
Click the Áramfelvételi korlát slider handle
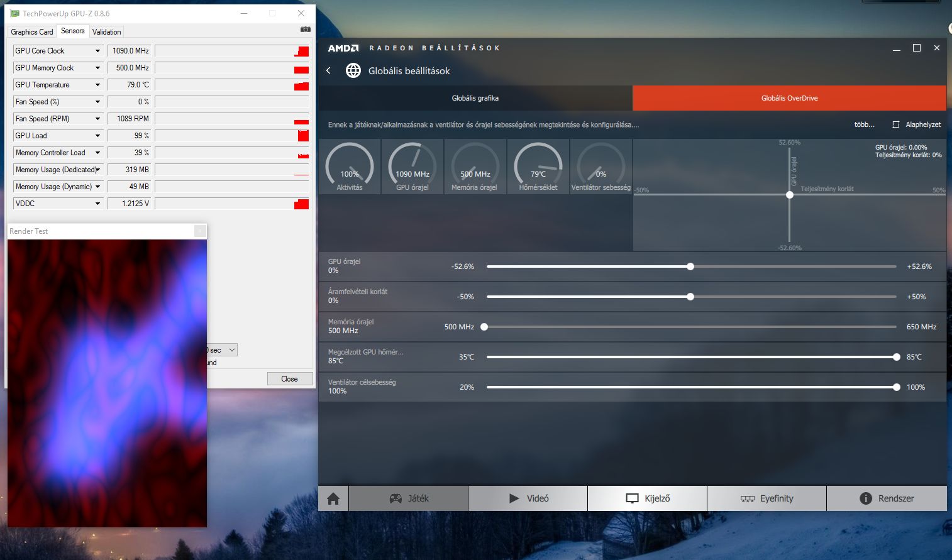690,297
